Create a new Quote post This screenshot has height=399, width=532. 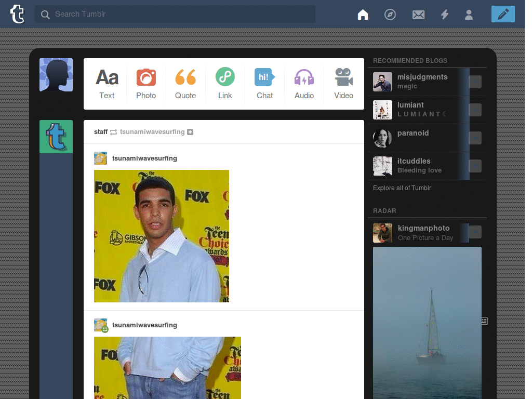tap(185, 84)
